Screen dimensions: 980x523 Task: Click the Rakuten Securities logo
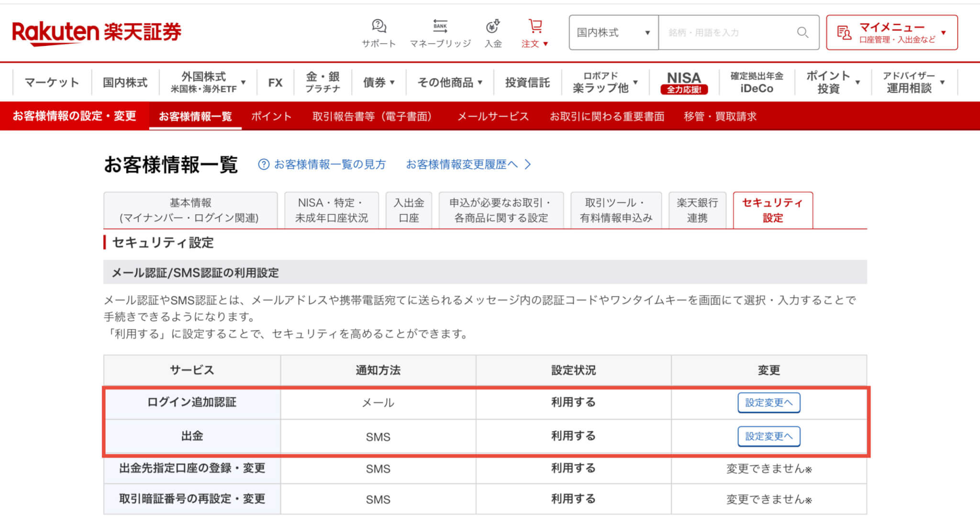tap(97, 33)
